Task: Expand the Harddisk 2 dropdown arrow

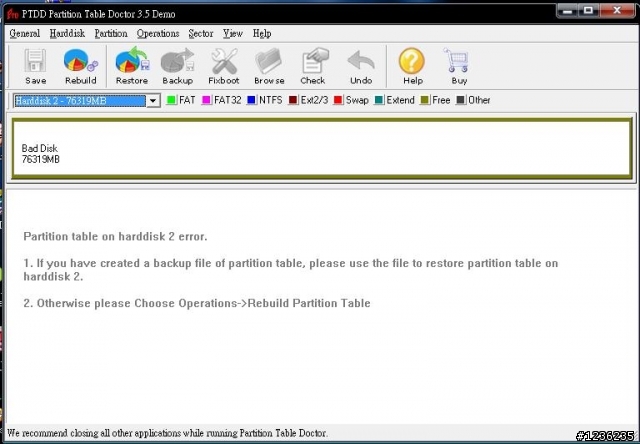Action: coord(153,100)
